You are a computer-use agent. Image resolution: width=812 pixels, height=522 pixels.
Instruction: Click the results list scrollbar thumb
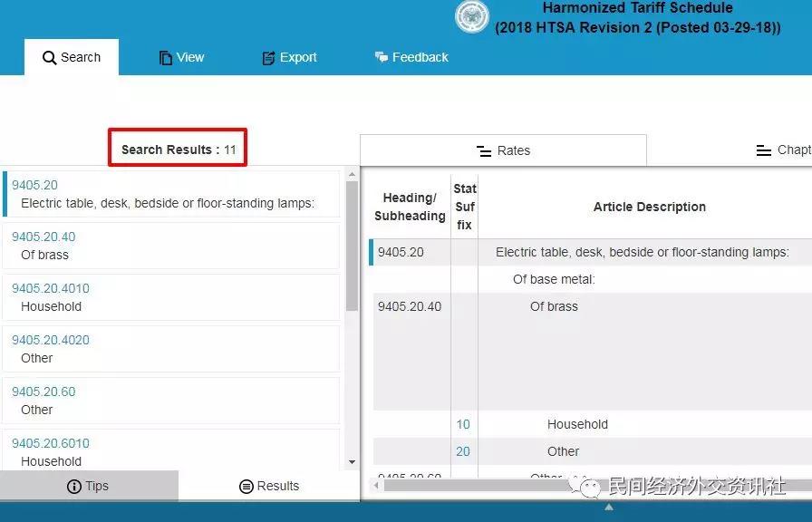pos(353,246)
